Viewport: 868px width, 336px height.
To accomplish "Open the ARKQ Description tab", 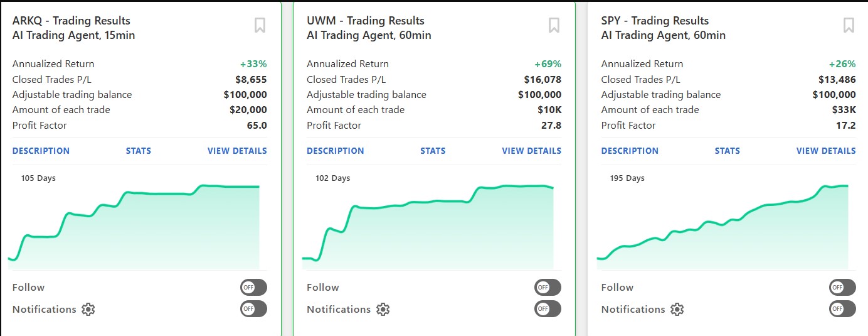I will pos(41,151).
